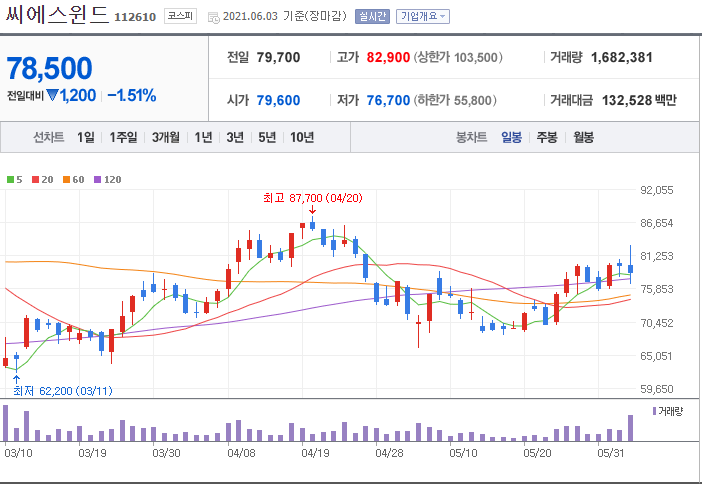This screenshot has width=702, height=484.
Task: Click the 04/19 date axis label
Action: coord(315,453)
